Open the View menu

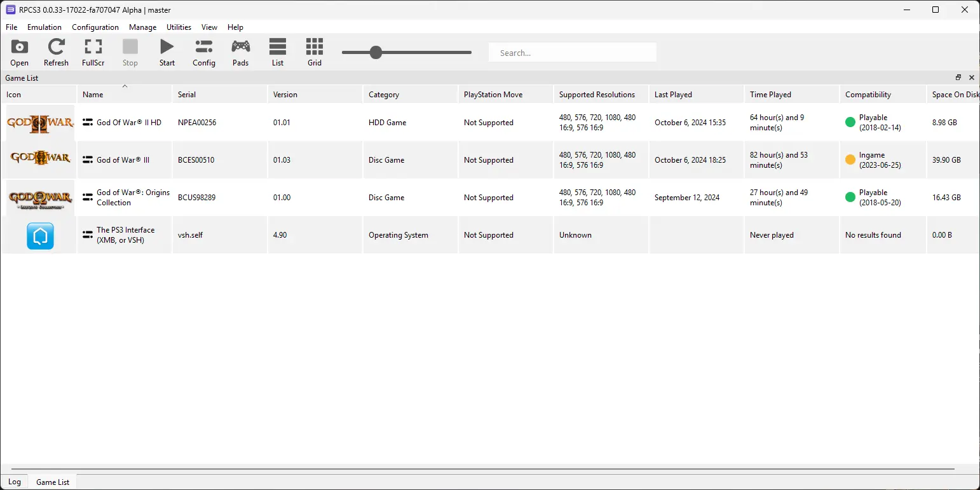209,27
